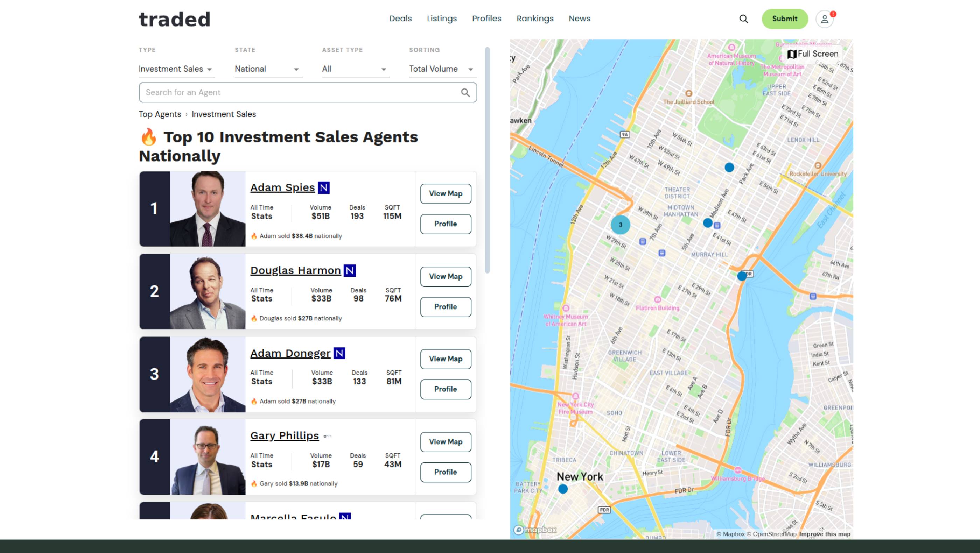This screenshot has width=980, height=553.
Task: Open the State dropdown showing National
Action: pos(268,69)
